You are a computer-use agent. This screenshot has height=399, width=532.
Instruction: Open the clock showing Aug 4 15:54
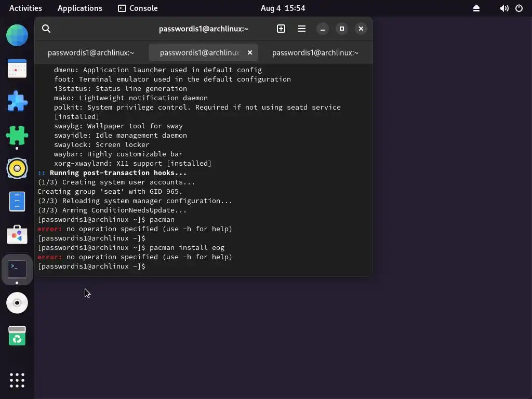(283, 8)
